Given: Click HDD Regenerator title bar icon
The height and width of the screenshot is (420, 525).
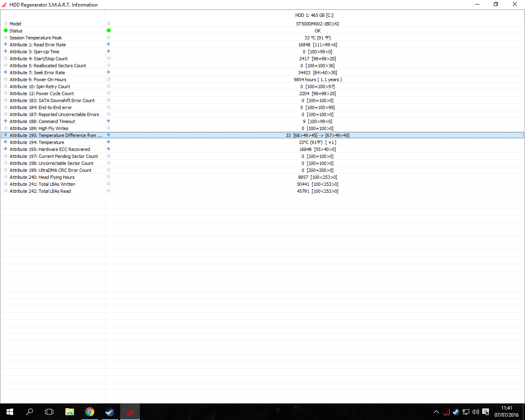Looking at the screenshot, I should pos(4,5).
